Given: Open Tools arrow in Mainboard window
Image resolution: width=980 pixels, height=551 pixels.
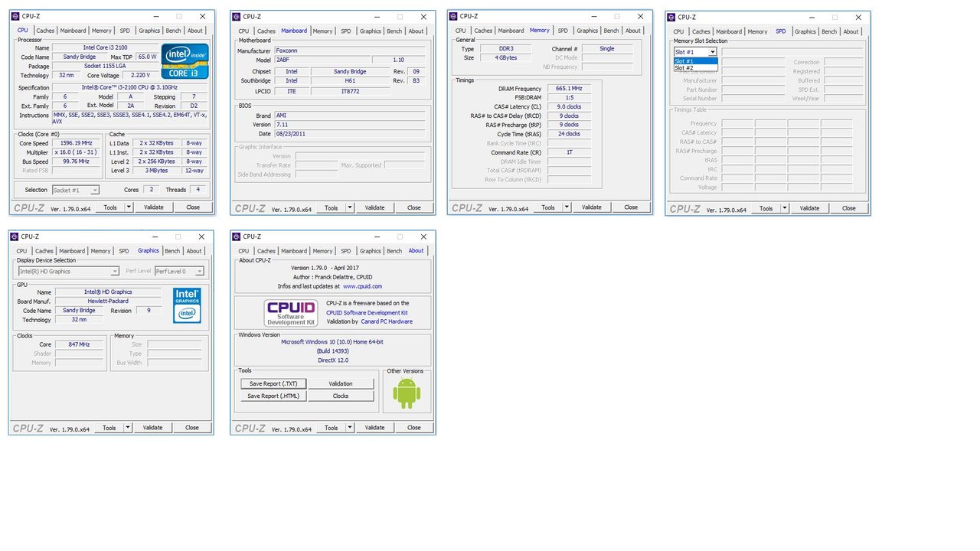Looking at the screenshot, I should click(x=350, y=207).
